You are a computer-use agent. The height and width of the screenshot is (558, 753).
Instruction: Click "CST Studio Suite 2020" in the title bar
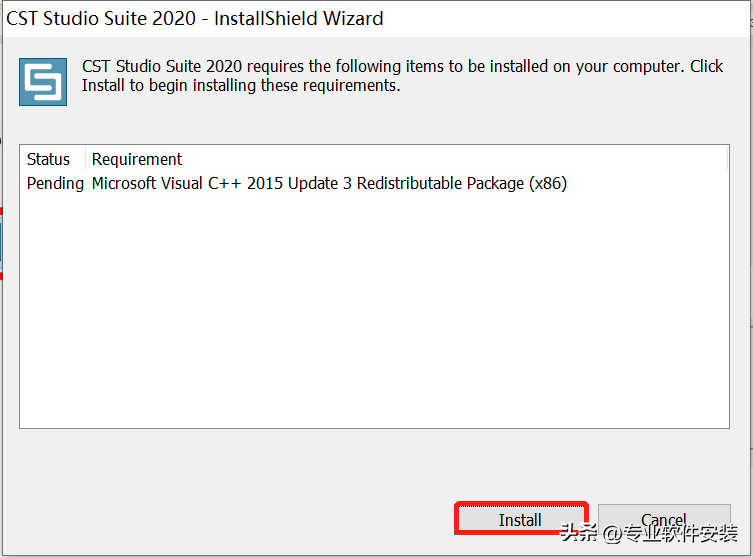pos(101,18)
